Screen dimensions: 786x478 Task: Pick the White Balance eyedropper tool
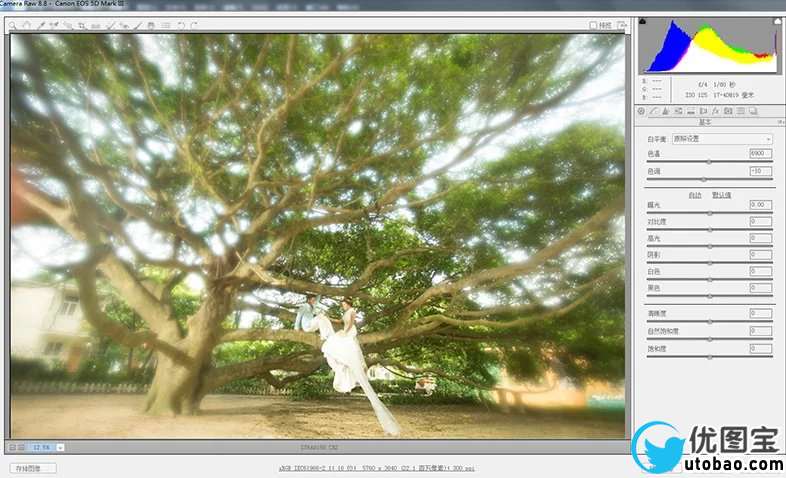click(42, 25)
